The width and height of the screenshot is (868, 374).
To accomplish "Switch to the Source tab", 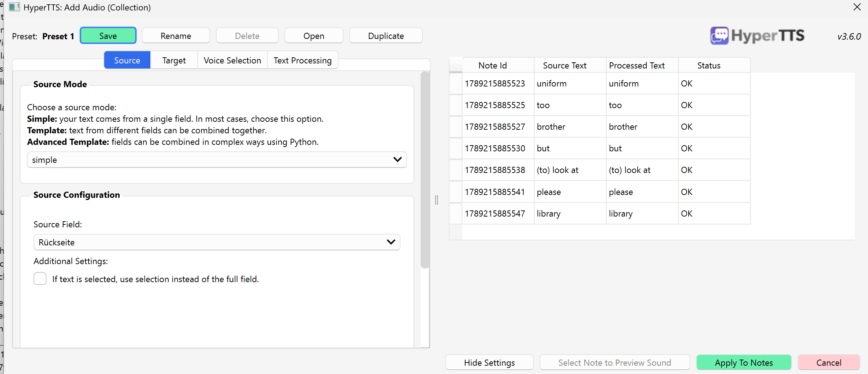I will click(x=127, y=60).
